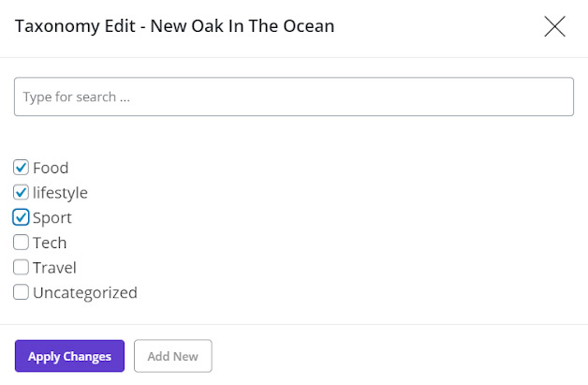Click the Food label text
588x385 pixels.
click(51, 168)
